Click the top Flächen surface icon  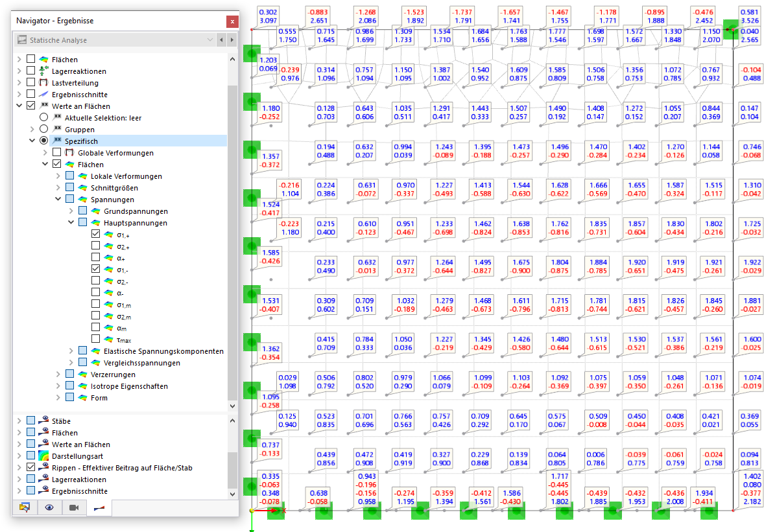coord(44,59)
